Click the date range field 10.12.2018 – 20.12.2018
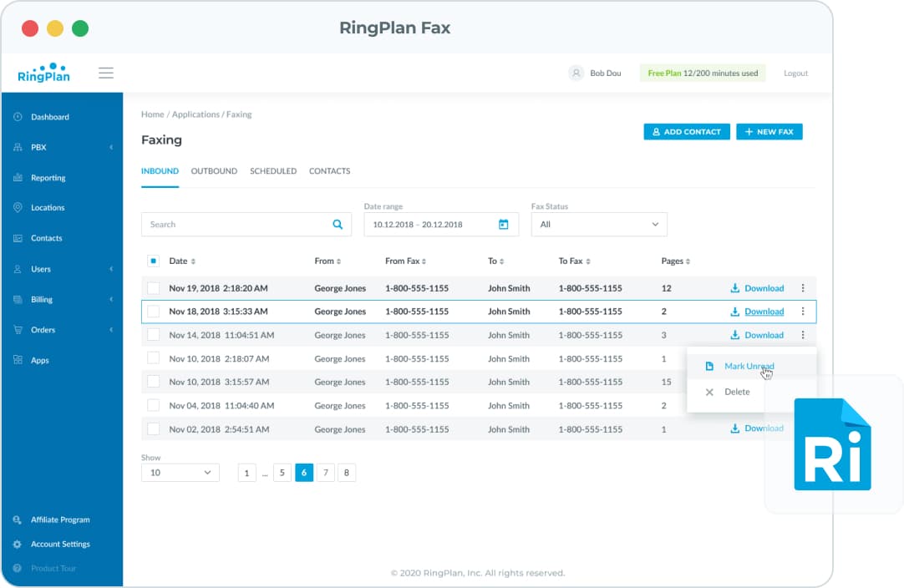Image resolution: width=904 pixels, height=588 pixels. (441, 224)
